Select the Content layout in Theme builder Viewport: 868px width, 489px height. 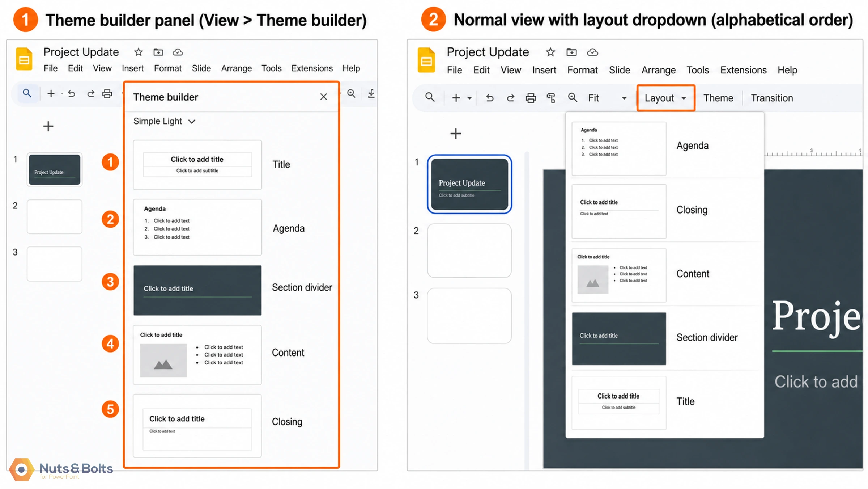[x=197, y=355]
